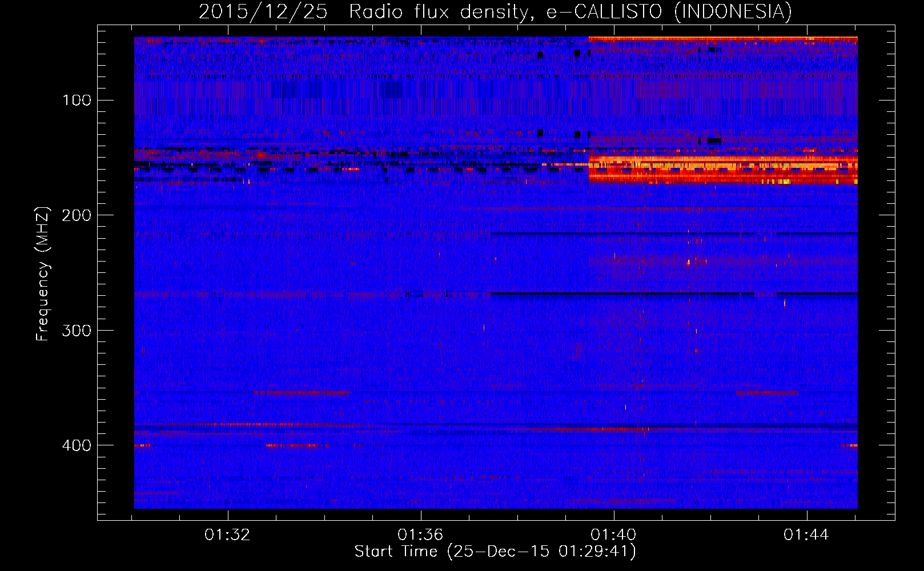Click the 400 frequency tick label
The image size is (924, 571).
point(77,445)
